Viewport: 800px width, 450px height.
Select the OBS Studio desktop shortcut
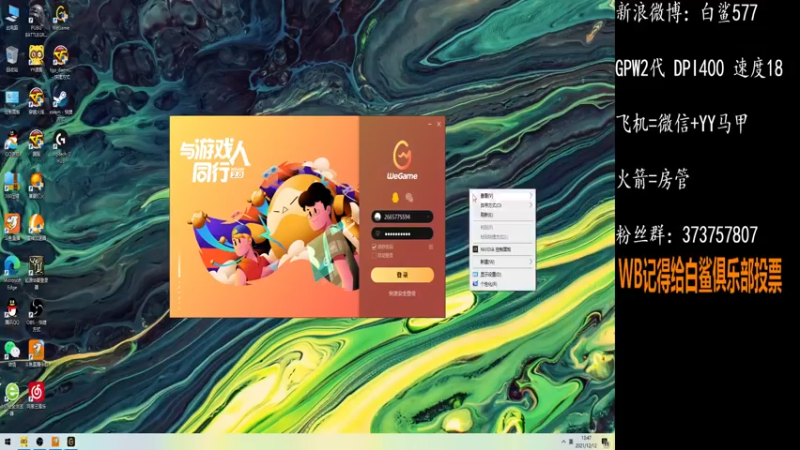36,314
